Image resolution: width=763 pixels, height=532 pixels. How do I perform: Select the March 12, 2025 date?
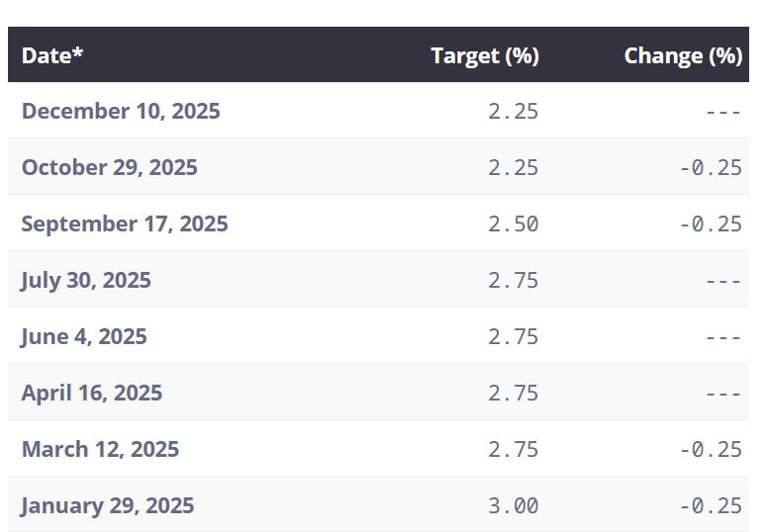pos(100,449)
